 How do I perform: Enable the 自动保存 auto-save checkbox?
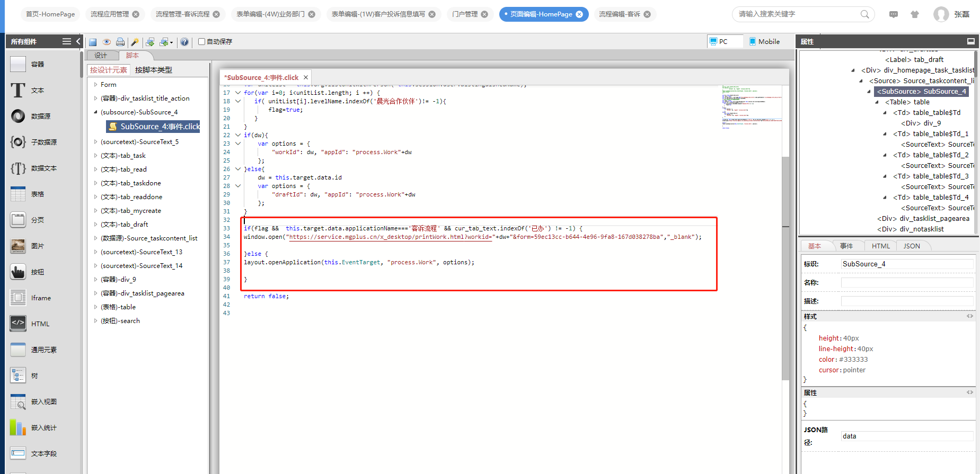201,41
